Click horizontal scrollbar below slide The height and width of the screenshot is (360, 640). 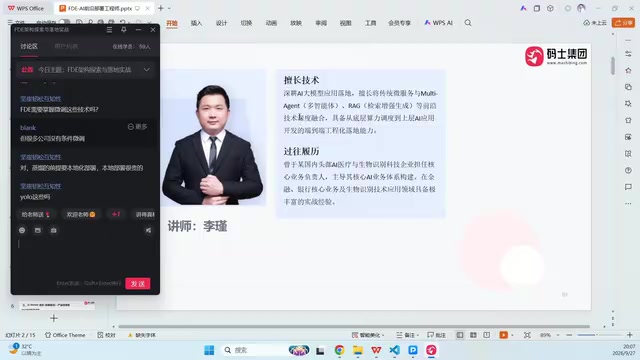353,327
